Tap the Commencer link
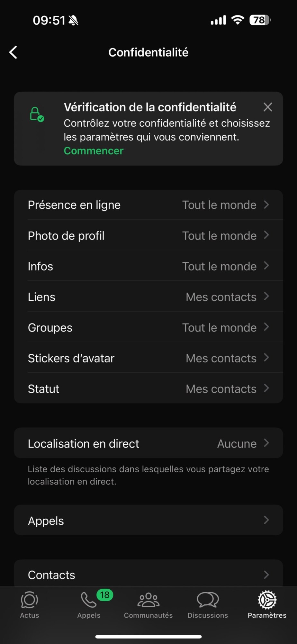 pos(94,151)
